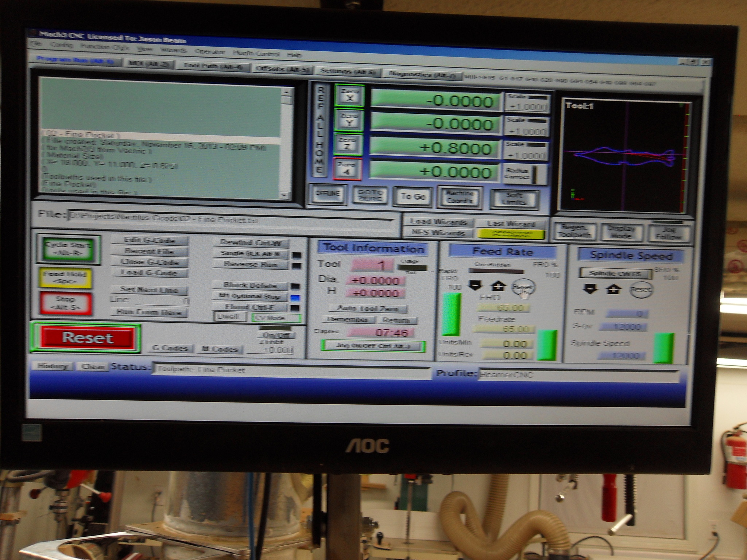This screenshot has height=560, width=747.
Task: Expand the File path dropdown arrow
Action: [392, 221]
